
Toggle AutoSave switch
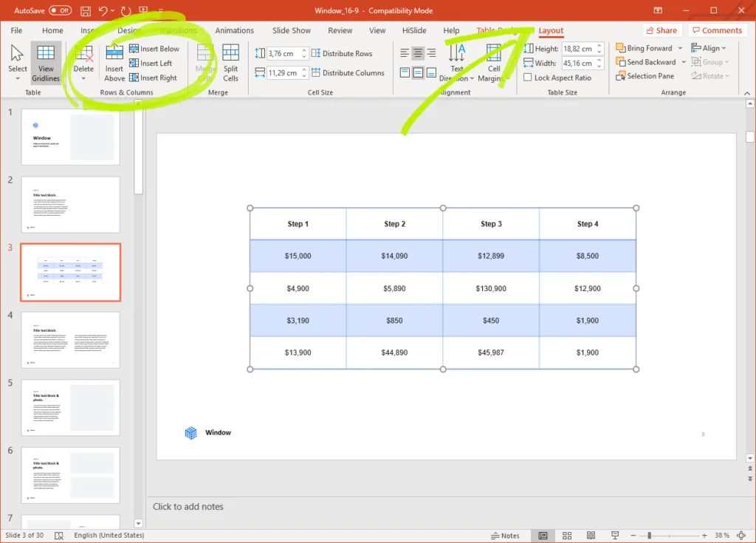tap(60, 10)
